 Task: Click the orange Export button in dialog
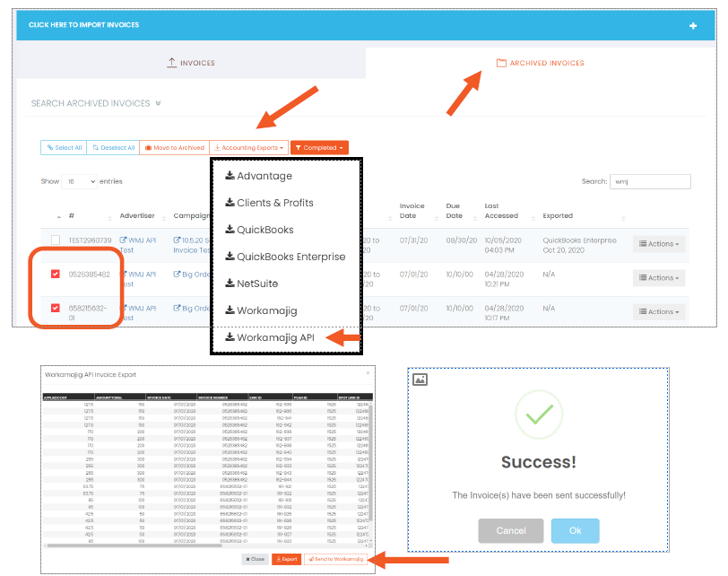tap(287, 559)
